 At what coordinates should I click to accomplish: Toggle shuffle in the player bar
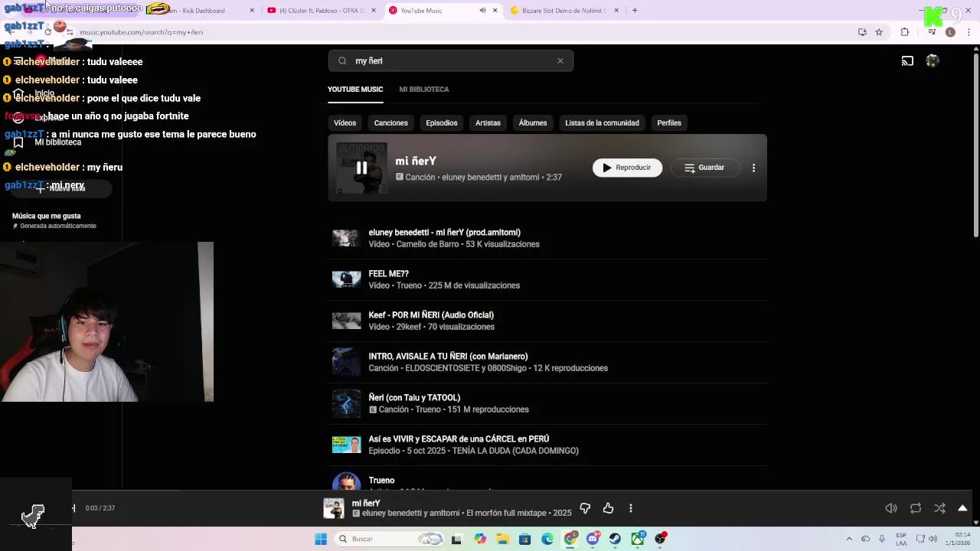(x=939, y=508)
